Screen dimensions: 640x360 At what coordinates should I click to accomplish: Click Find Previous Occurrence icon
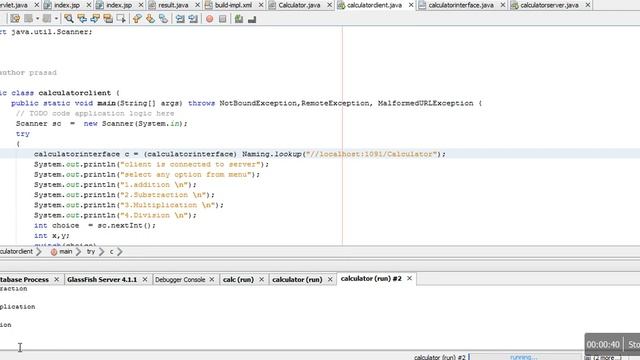coord(82,19)
